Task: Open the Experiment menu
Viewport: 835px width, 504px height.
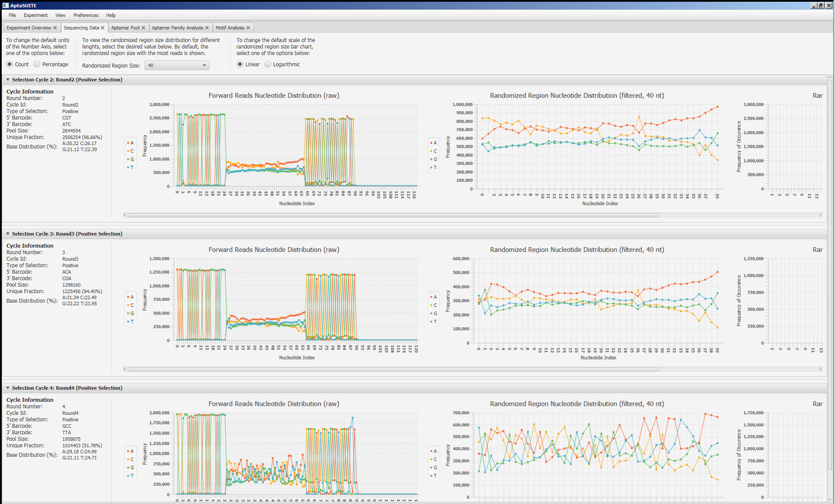Action: 36,15
